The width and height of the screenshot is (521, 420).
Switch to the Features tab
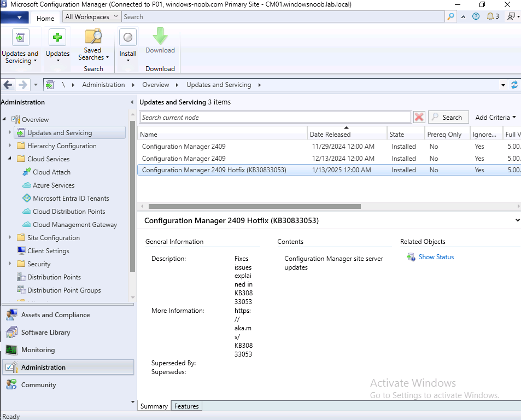[186, 406]
